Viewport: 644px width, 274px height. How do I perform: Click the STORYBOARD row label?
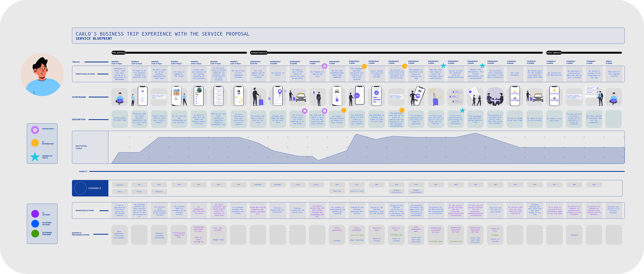[79, 97]
